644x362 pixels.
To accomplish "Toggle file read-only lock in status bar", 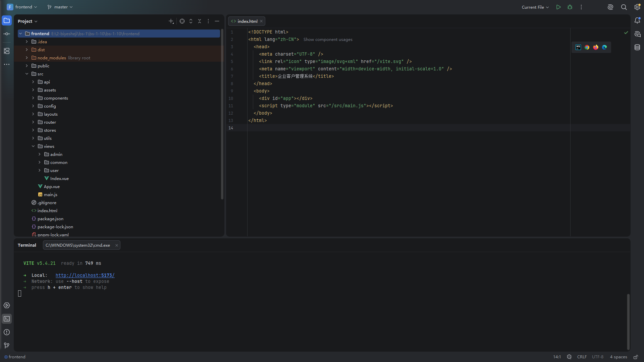I will click(x=636, y=357).
